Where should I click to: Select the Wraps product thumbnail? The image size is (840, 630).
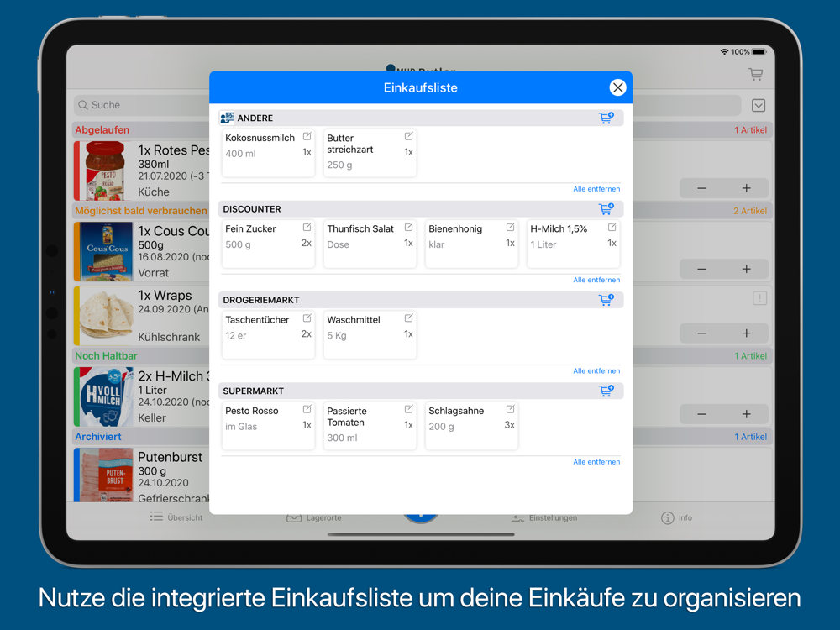click(x=106, y=316)
